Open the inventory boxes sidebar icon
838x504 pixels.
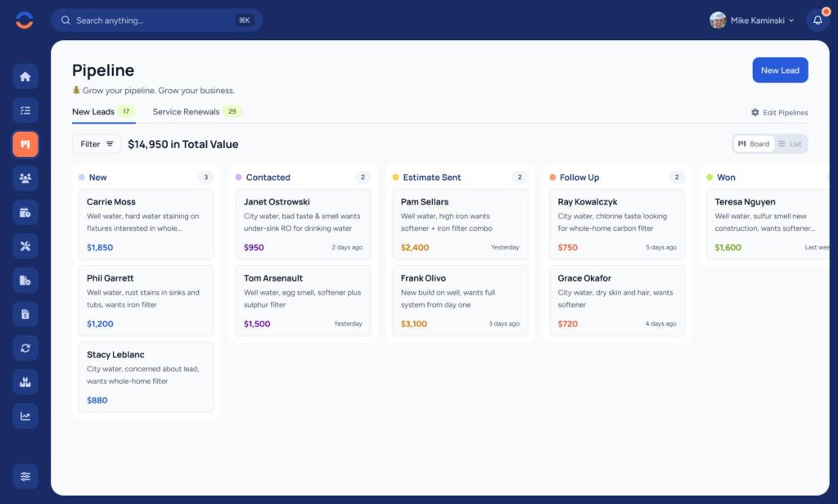tap(25, 382)
